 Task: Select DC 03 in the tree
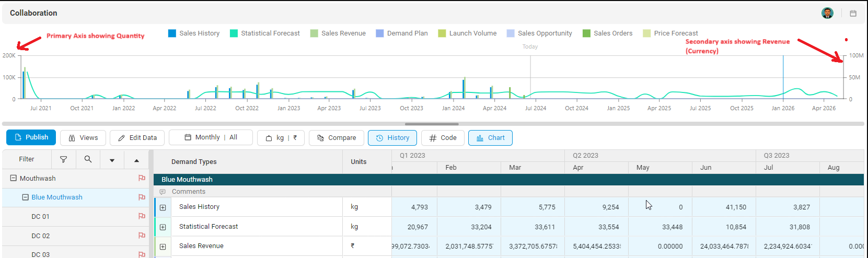tap(40, 254)
